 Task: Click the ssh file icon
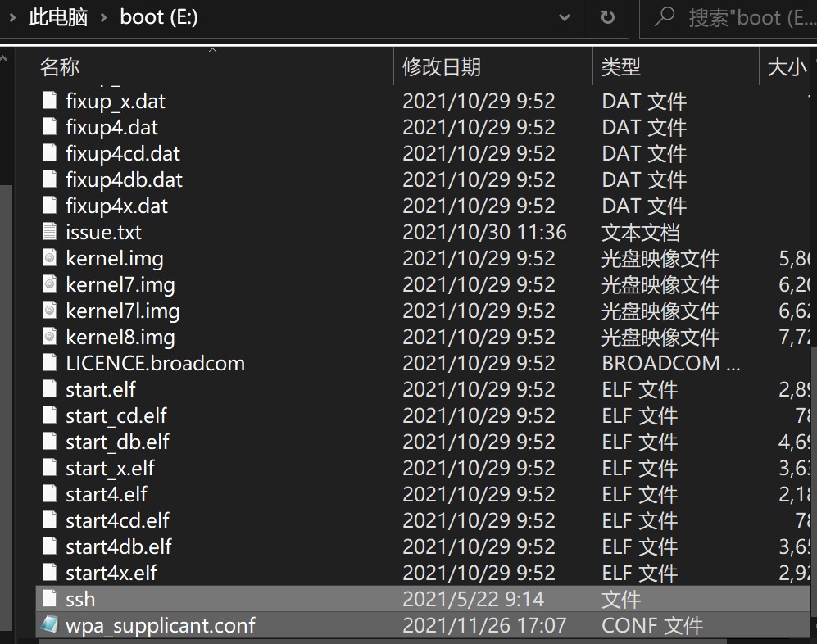click(x=49, y=598)
